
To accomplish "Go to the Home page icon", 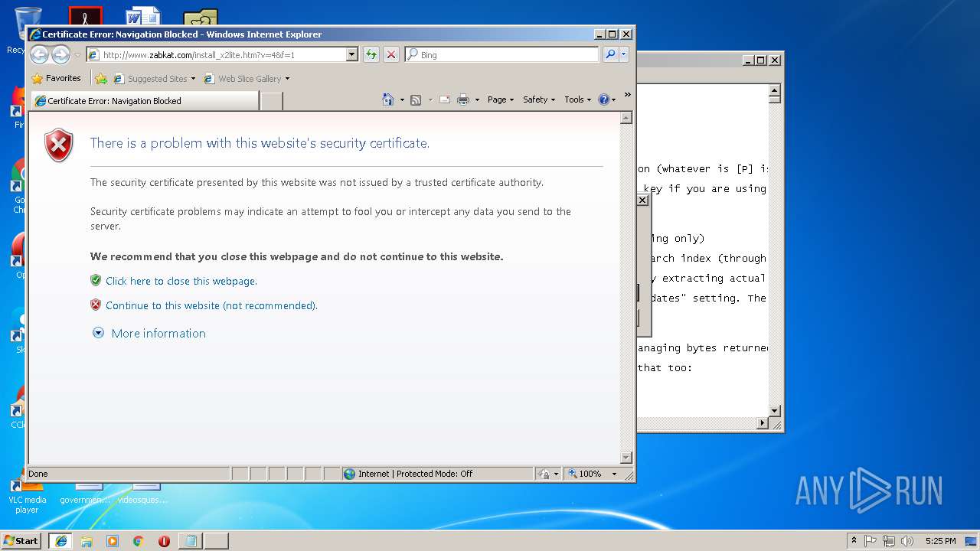I will (388, 99).
